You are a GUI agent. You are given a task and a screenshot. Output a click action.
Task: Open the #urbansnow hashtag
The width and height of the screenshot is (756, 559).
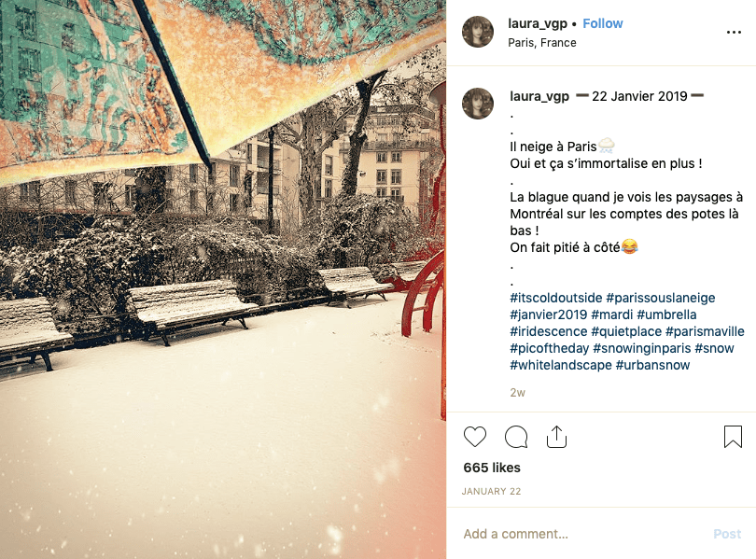pos(652,365)
